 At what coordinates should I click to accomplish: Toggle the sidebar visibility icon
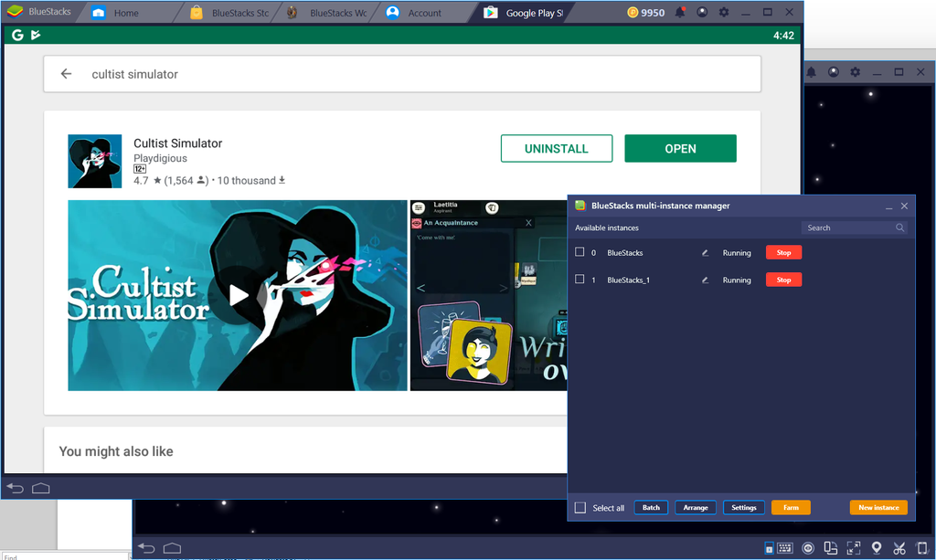769,548
